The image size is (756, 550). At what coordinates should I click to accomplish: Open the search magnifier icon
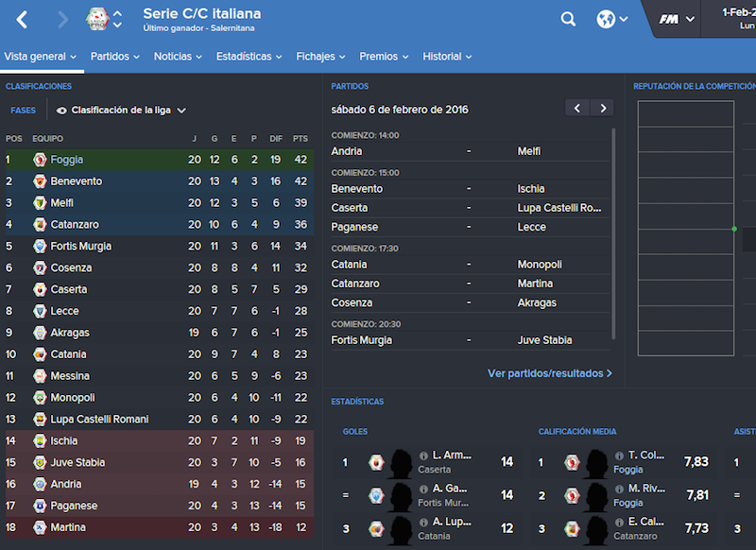click(568, 19)
